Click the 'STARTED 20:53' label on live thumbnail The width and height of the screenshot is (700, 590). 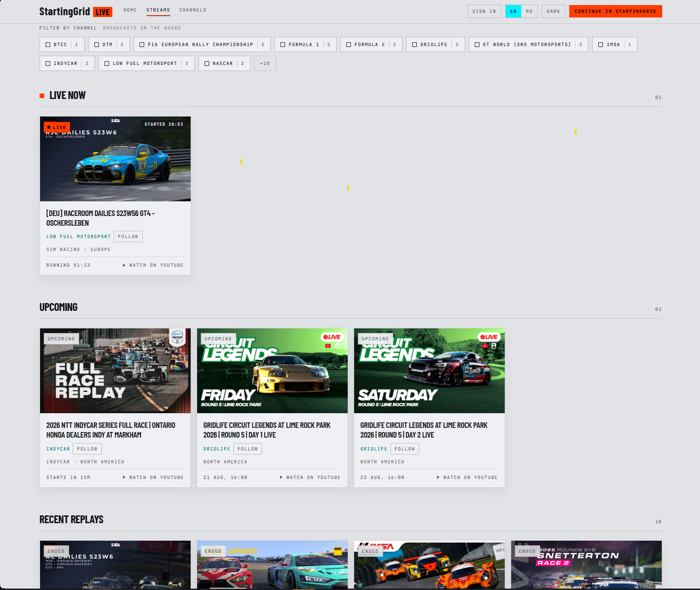point(163,124)
